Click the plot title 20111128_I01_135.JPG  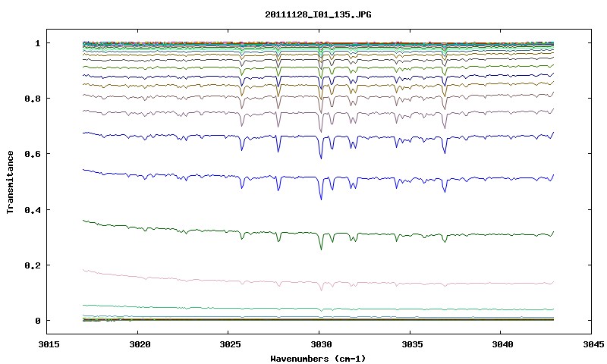[x=318, y=14]
